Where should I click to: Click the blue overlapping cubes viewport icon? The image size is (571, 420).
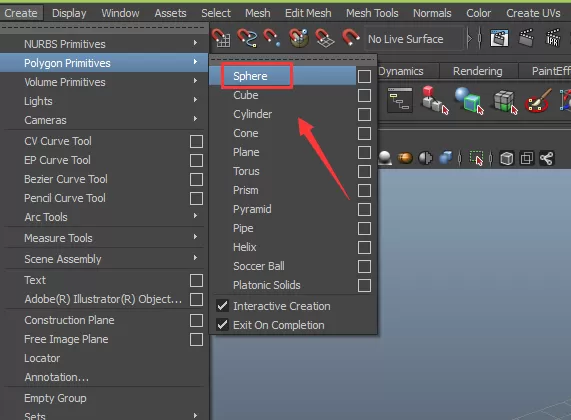click(x=445, y=158)
